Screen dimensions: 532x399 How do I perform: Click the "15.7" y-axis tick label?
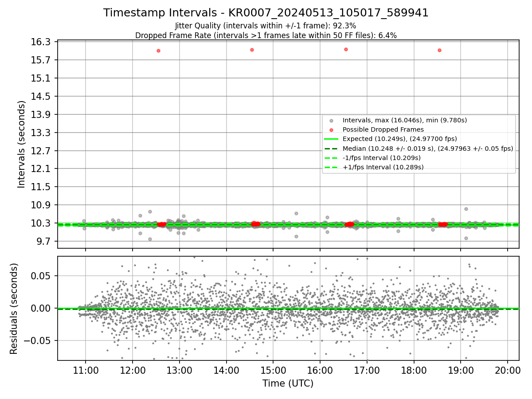[x=42, y=60]
